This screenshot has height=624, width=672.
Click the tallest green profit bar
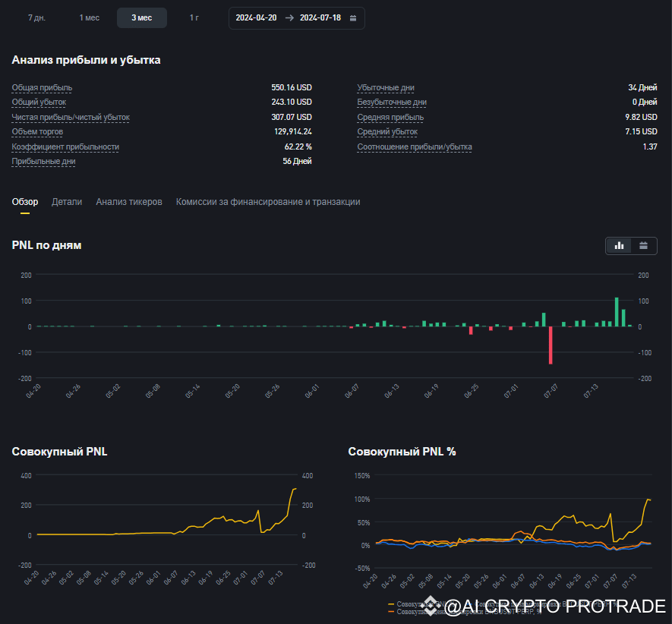coord(617,312)
